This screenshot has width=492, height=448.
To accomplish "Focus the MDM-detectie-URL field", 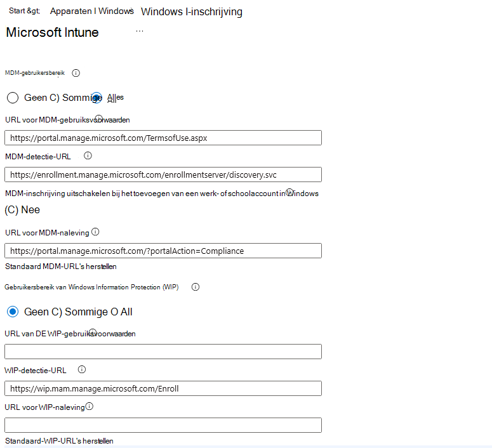I will [163, 175].
